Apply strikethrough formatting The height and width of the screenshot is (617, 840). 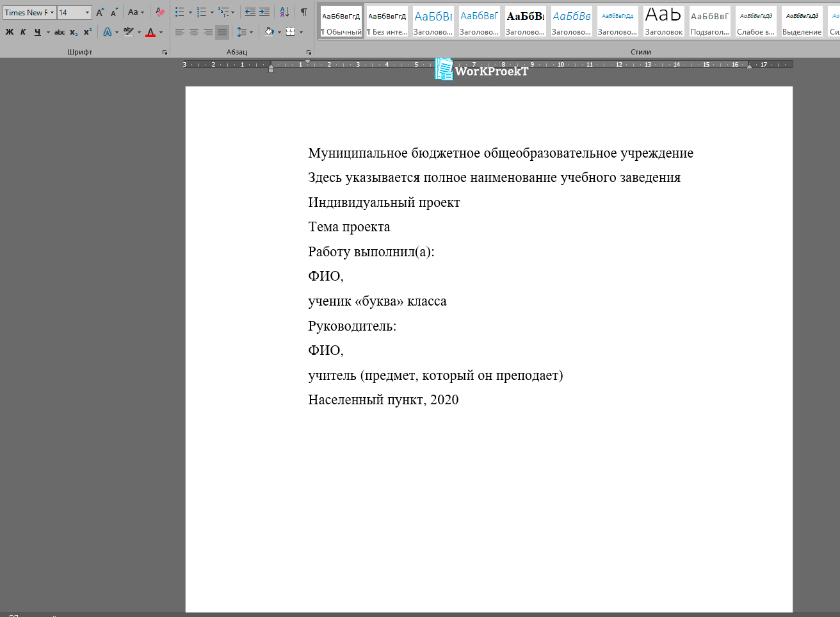(x=60, y=32)
